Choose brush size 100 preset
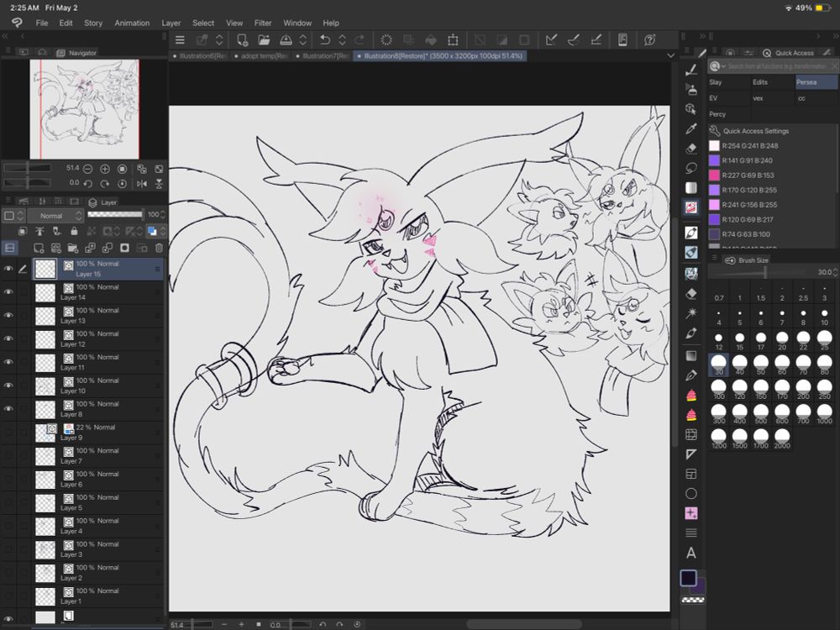 pos(719,388)
